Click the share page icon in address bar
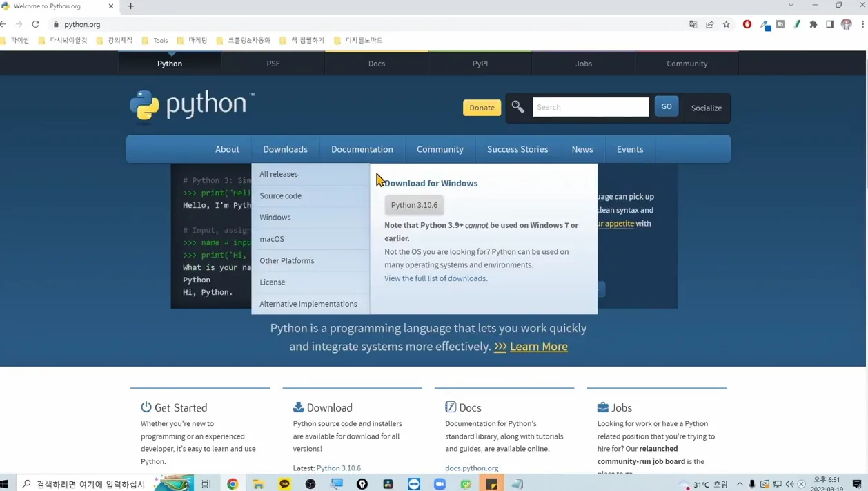Viewport: 868px width, 491px height. pyautogui.click(x=710, y=24)
